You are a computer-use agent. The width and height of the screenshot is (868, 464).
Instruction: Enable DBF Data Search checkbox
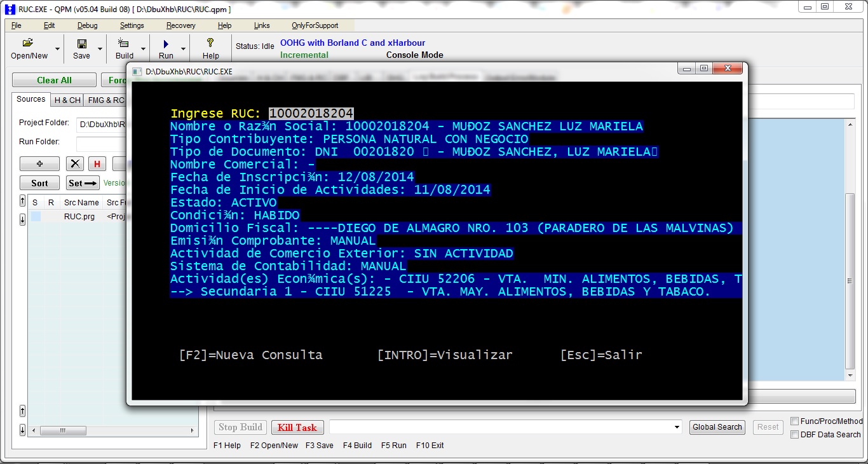[794, 435]
